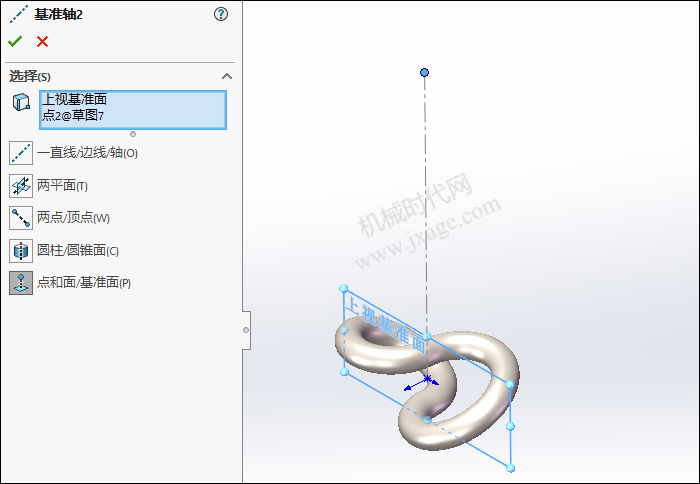Choose 两平面(T) axis type icon

click(21, 186)
